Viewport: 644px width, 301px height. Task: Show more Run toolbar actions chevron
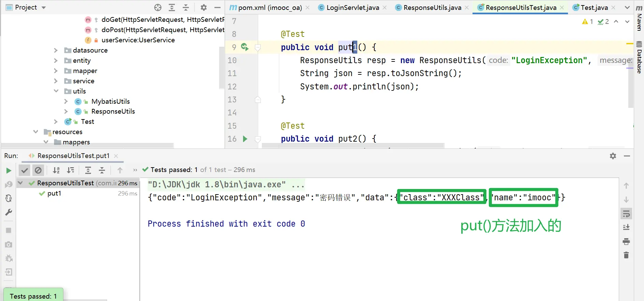pos(135,170)
